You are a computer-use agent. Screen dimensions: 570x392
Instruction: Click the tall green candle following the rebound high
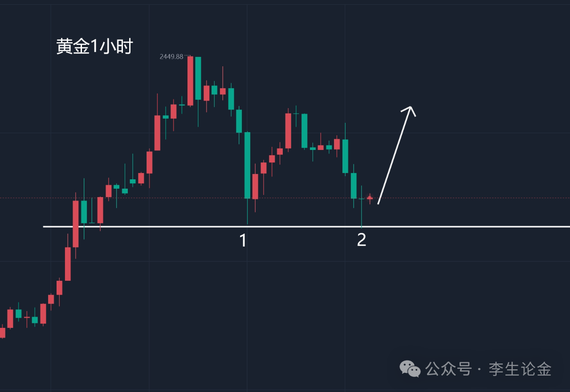(305, 131)
